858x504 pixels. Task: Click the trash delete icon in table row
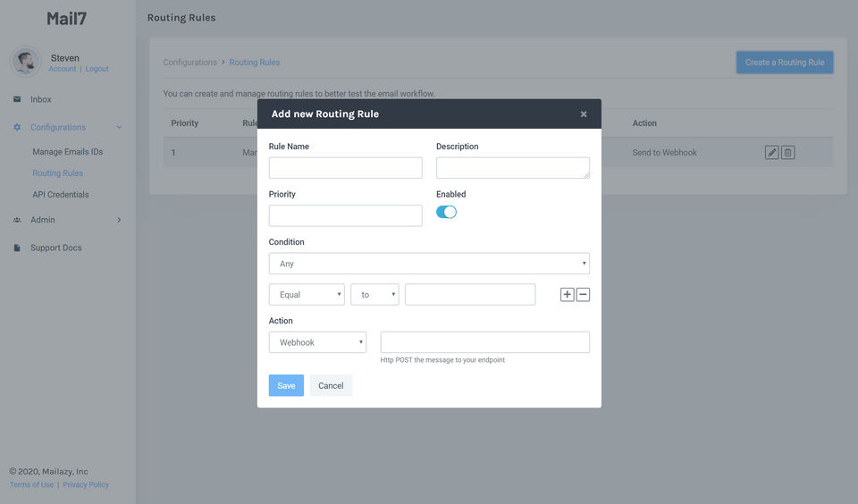click(x=787, y=153)
